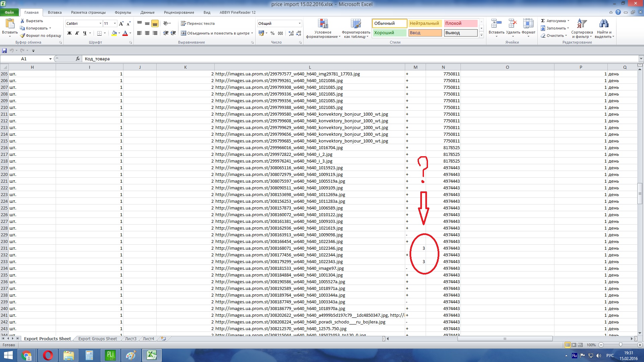Switch to the Вставка ribbon tab
This screenshot has width=644, height=362.
coord(55,12)
